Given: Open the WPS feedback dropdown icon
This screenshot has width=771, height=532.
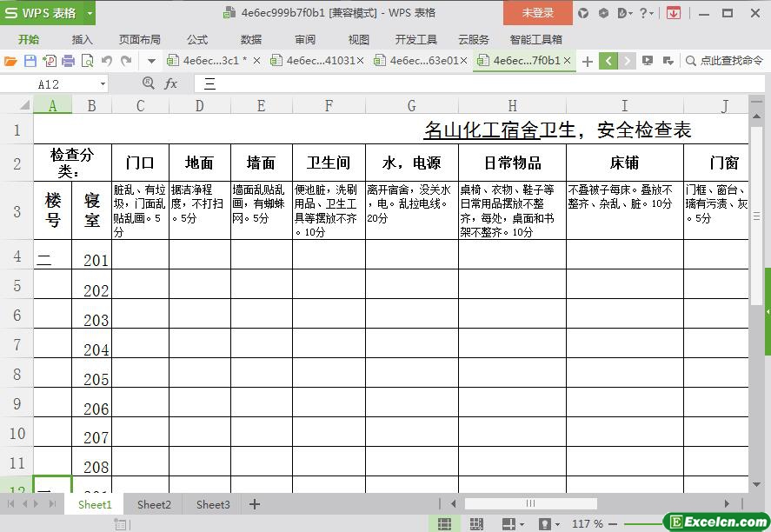Looking at the screenshot, I should [624, 13].
